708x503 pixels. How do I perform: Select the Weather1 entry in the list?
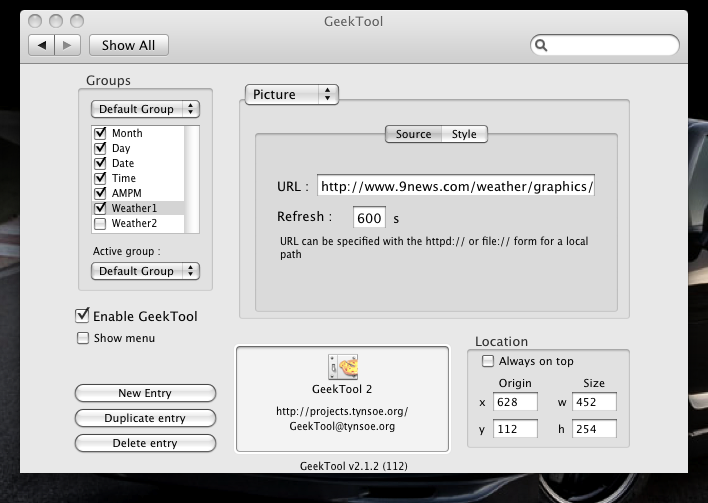(138, 208)
